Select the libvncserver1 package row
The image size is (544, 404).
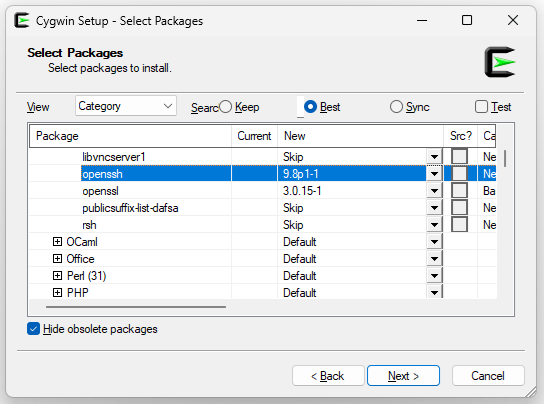tap(262, 157)
